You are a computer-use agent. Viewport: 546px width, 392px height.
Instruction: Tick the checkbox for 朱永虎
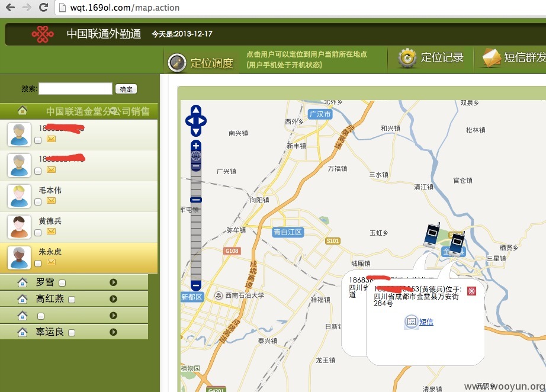click(x=38, y=264)
